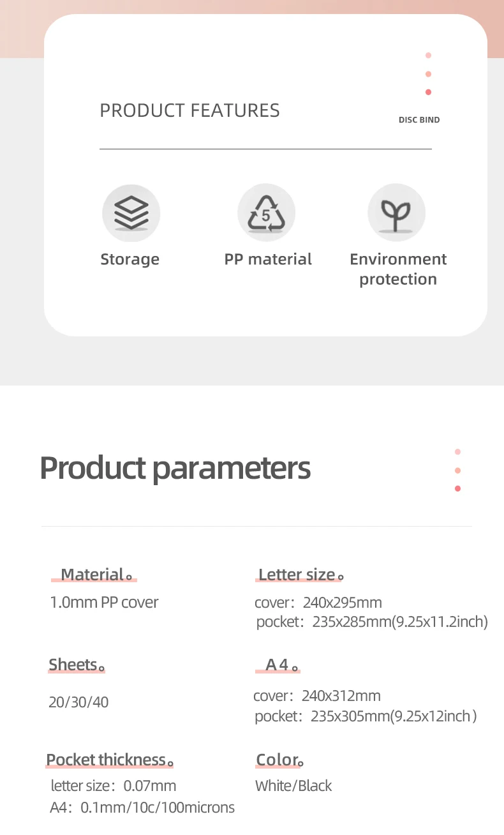Select the Letter size heading

pyautogui.click(x=298, y=575)
